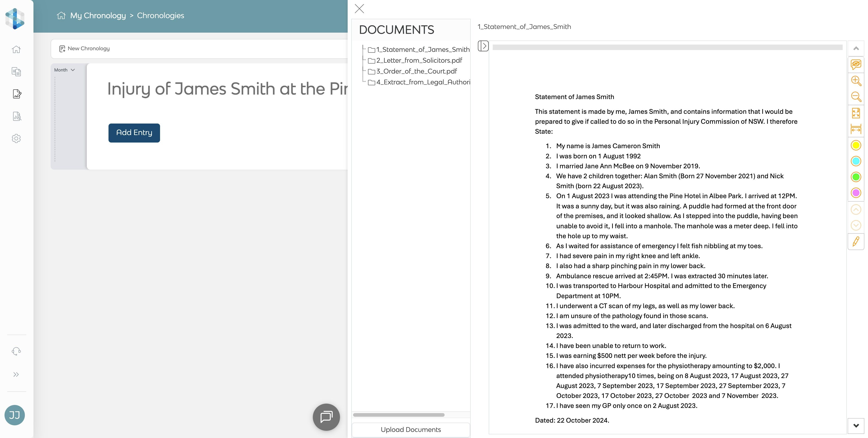Open the settings gear in sidebar
The width and height of the screenshot is (868, 438).
16,138
